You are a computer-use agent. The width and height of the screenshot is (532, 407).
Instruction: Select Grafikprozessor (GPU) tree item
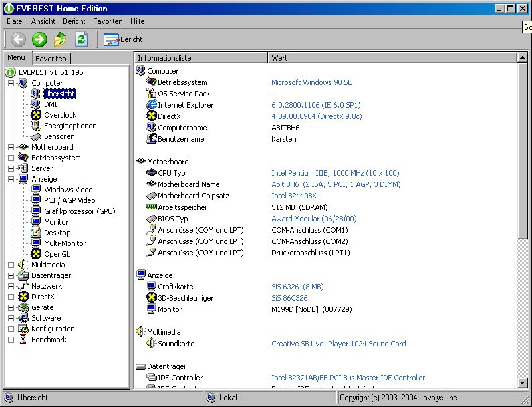click(80, 211)
